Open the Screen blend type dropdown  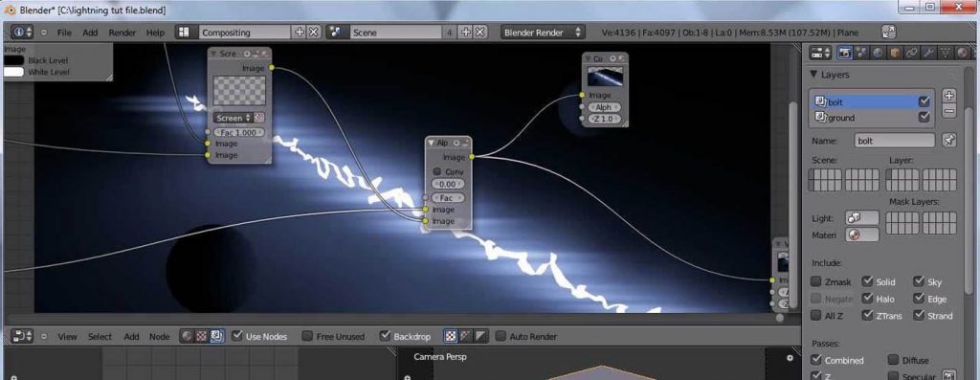click(233, 118)
